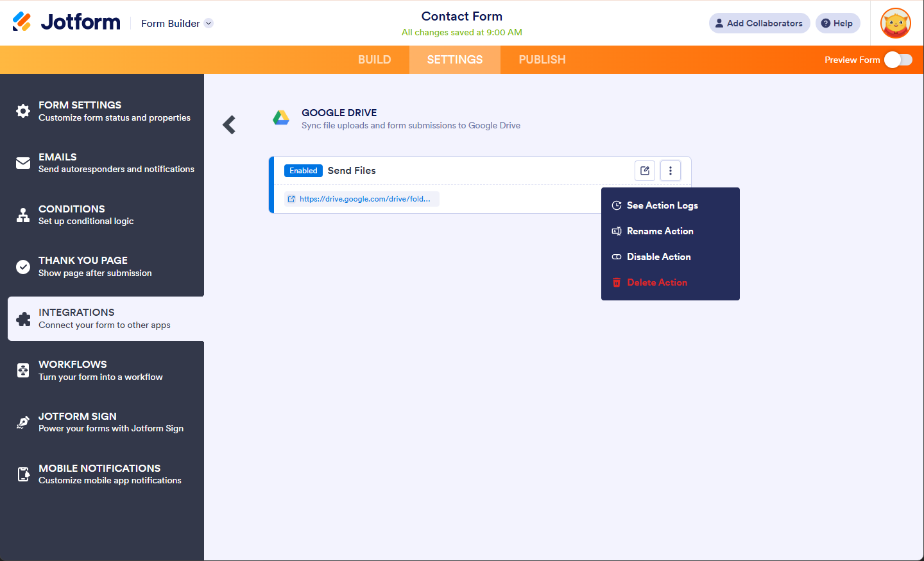Click 'All changes saved at 9:00 AM' status

coord(462,33)
